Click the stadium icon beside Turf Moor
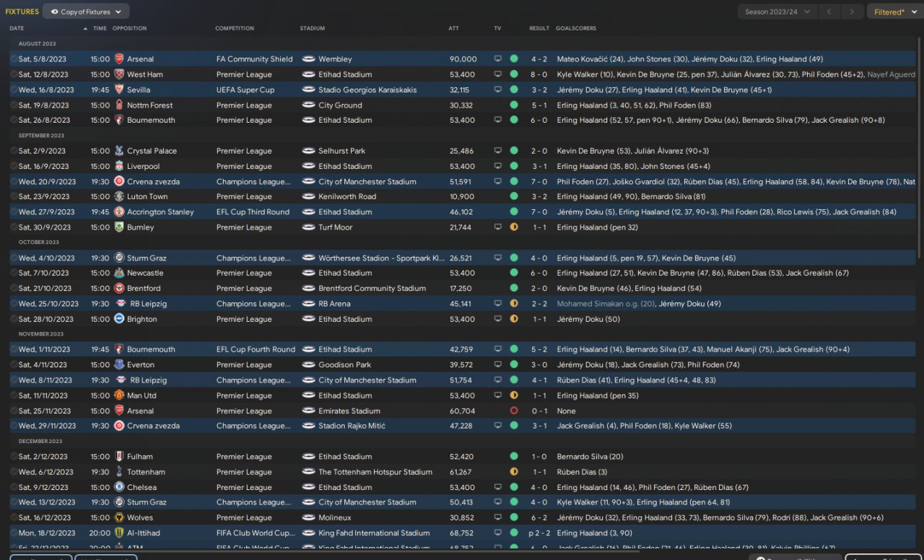924x560 pixels. (x=308, y=227)
